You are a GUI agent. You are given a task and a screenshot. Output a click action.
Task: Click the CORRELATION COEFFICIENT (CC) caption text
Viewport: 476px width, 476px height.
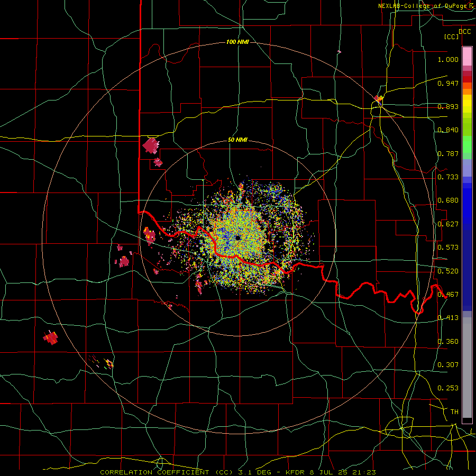click(167, 472)
